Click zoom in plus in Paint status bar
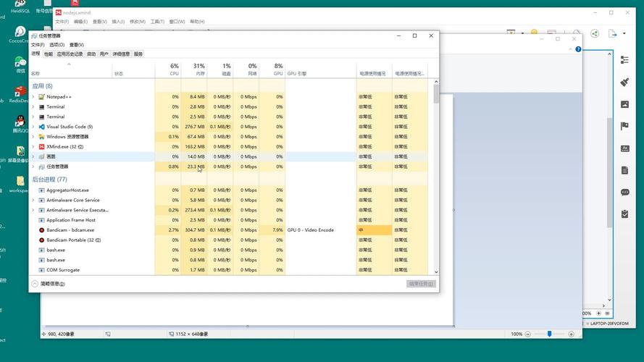 click(x=572, y=334)
